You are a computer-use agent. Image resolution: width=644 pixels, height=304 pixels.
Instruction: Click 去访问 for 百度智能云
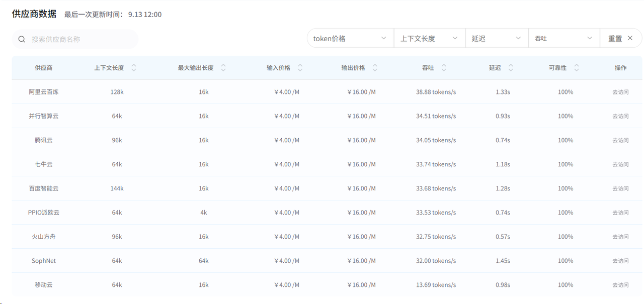620,188
